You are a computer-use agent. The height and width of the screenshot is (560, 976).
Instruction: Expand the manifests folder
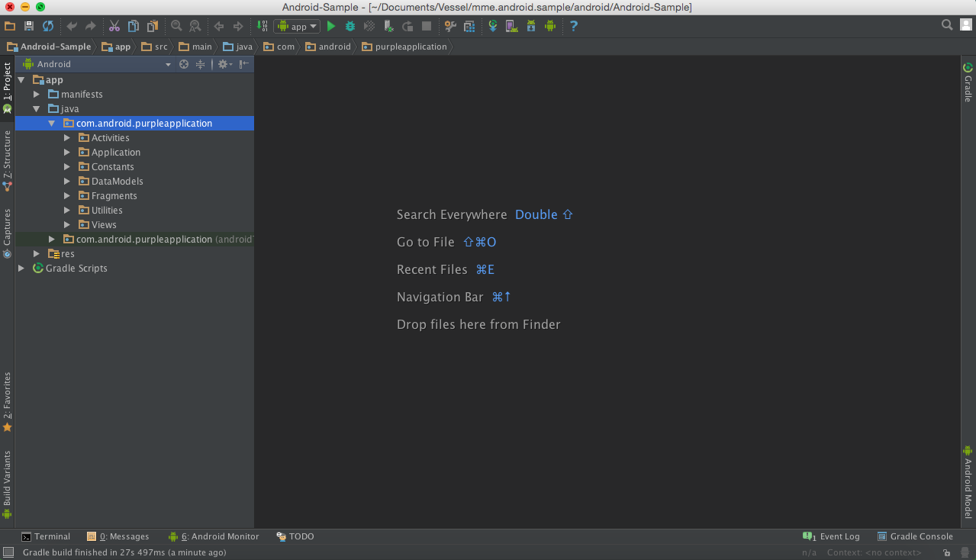click(36, 94)
